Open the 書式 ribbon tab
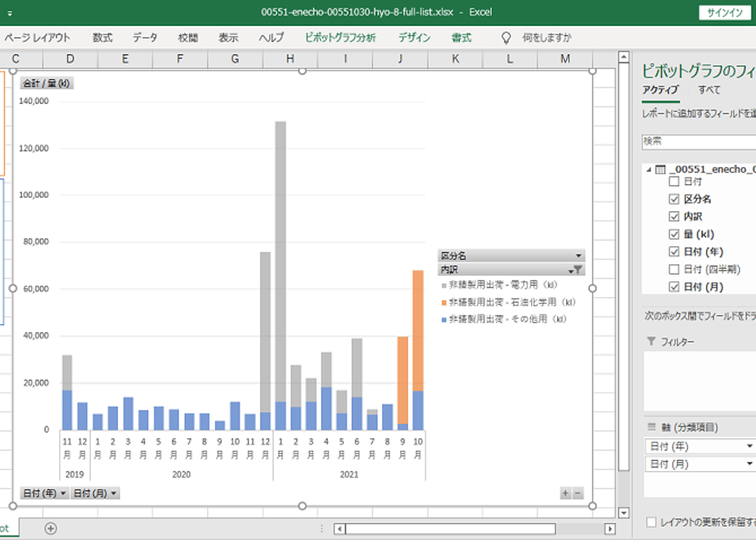This screenshot has height=540, width=756. coord(461,38)
